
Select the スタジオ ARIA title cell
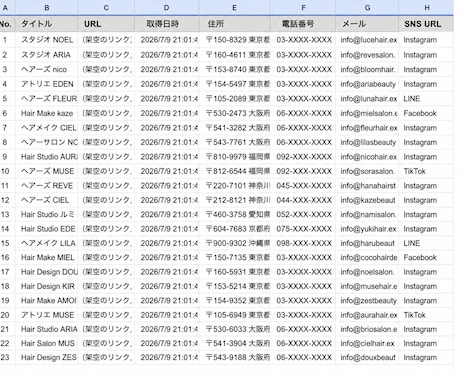tap(47, 55)
